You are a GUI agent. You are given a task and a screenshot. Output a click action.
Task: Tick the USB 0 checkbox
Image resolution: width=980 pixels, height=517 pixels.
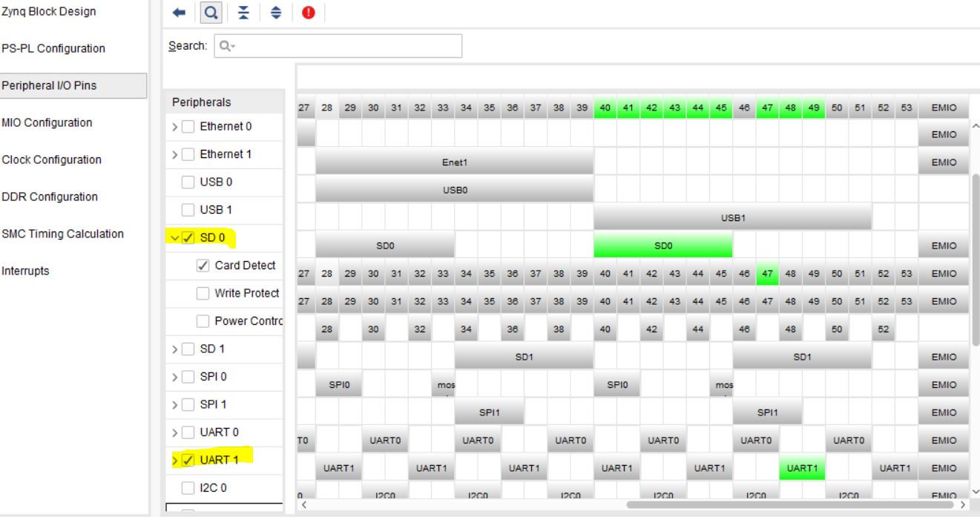pos(188,182)
